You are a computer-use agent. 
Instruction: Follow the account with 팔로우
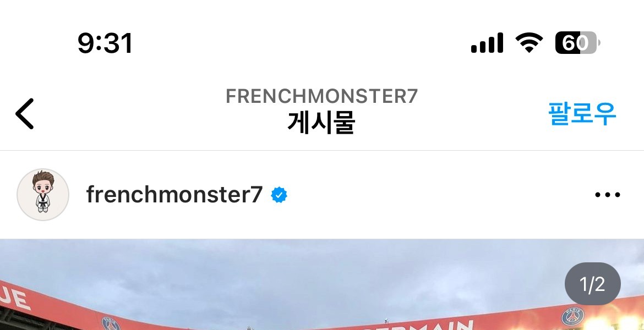582,114
